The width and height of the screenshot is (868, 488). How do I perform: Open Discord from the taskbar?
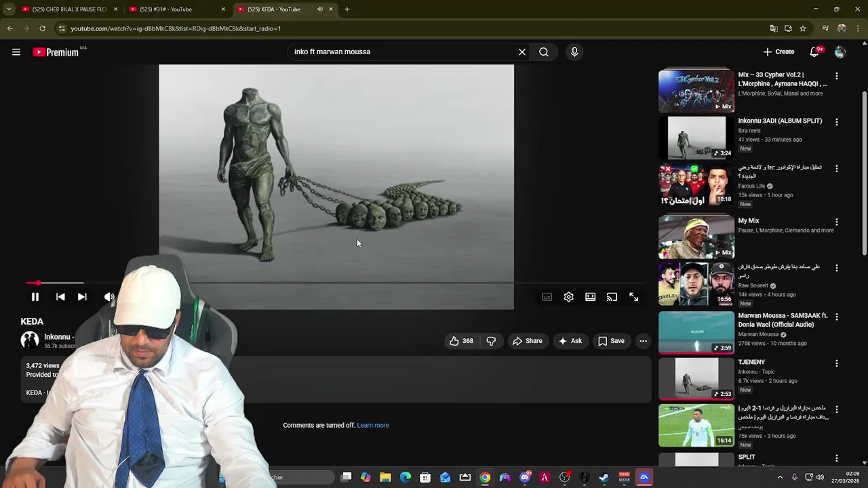pos(525,478)
